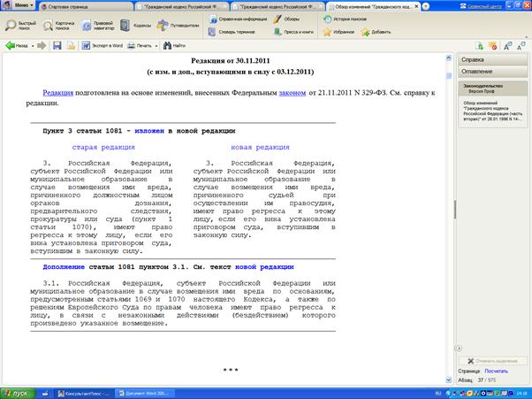
Task: Open the Путеводители guides
Action: point(178,26)
